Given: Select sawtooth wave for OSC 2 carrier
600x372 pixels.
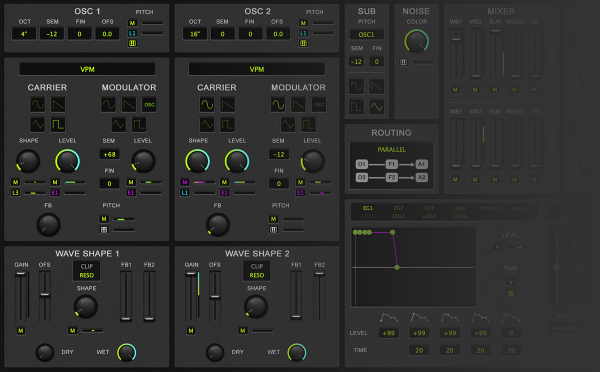Looking at the screenshot, I should tap(228, 104).
